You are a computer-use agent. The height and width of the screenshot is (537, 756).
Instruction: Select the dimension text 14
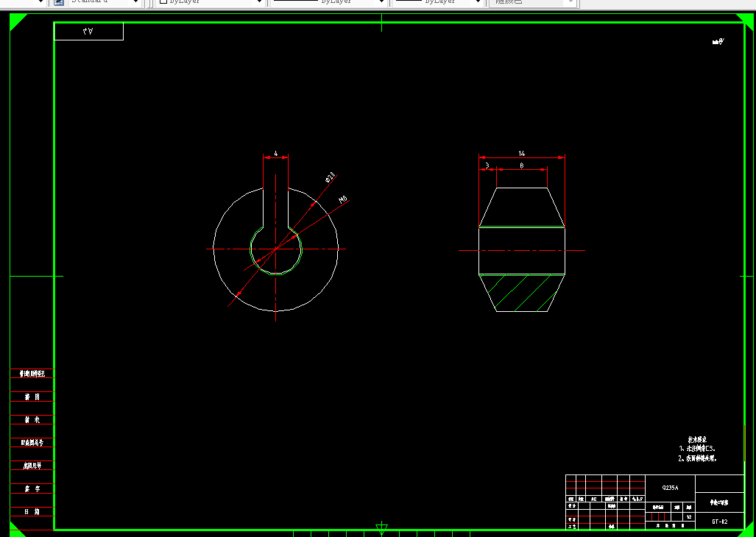tap(522, 154)
